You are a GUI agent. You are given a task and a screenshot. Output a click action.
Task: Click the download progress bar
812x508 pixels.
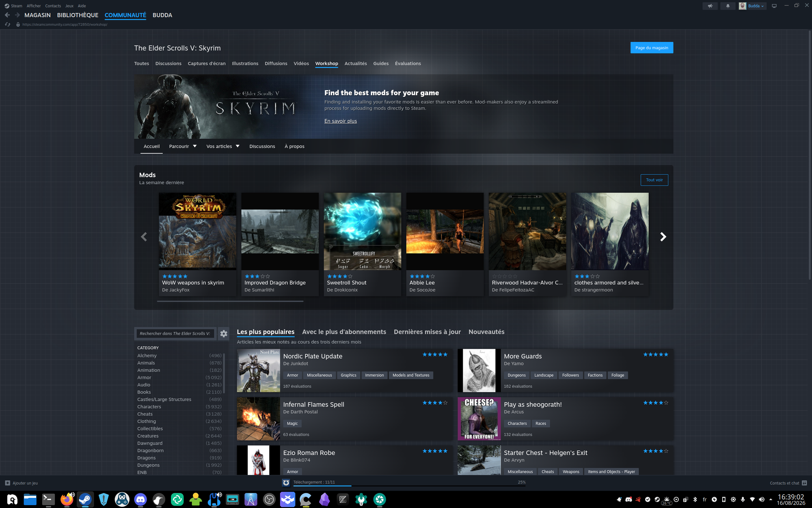coord(409,486)
